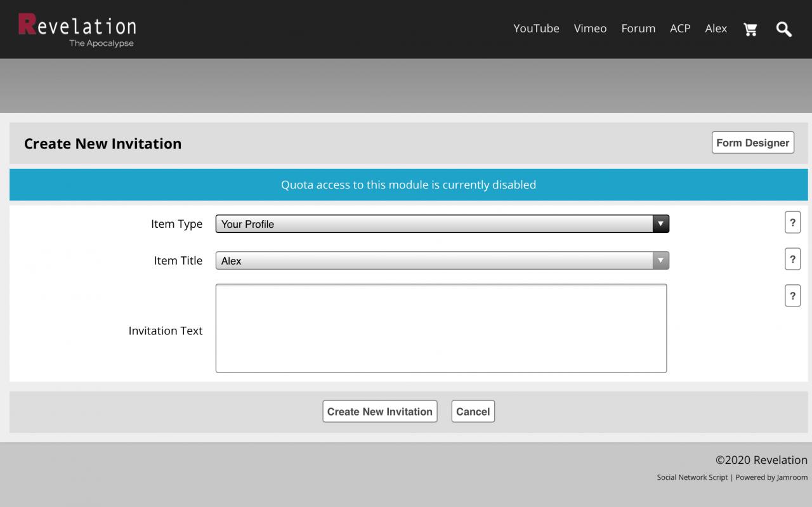Follow the Powered by Jamroom footer link
This screenshot has height=507, width=812.
click(772, 477)
